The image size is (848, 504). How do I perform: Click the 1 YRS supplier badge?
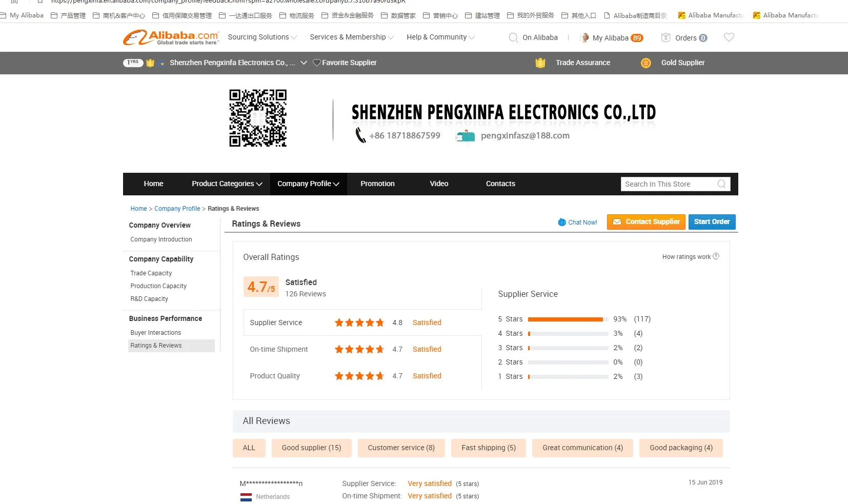click(x=133, y=63)
